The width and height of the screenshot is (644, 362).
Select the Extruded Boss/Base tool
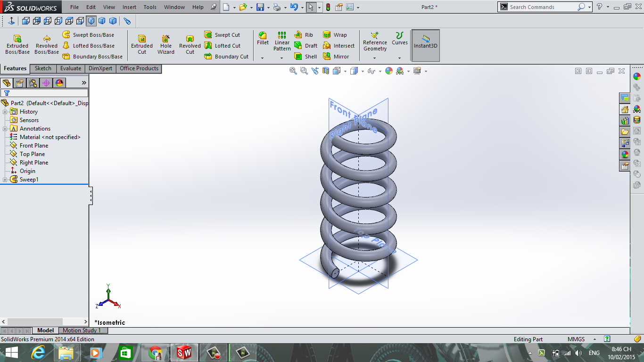(17, 44)
